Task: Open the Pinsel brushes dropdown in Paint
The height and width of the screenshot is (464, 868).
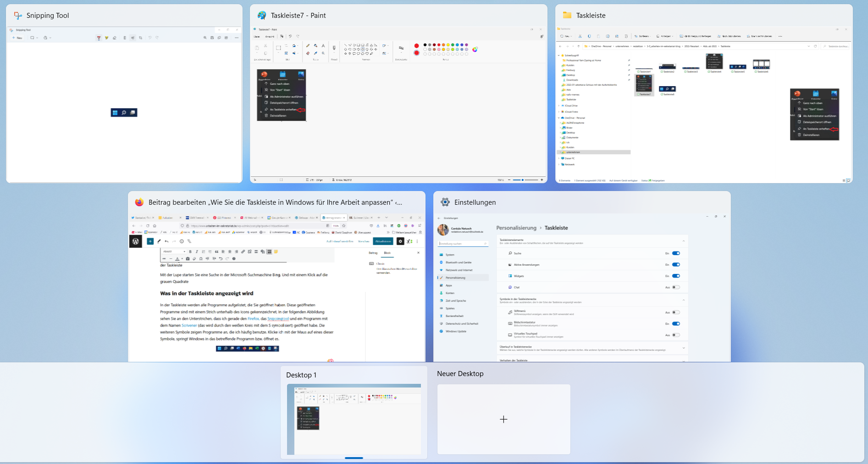Action: click(x=334, y=52)
